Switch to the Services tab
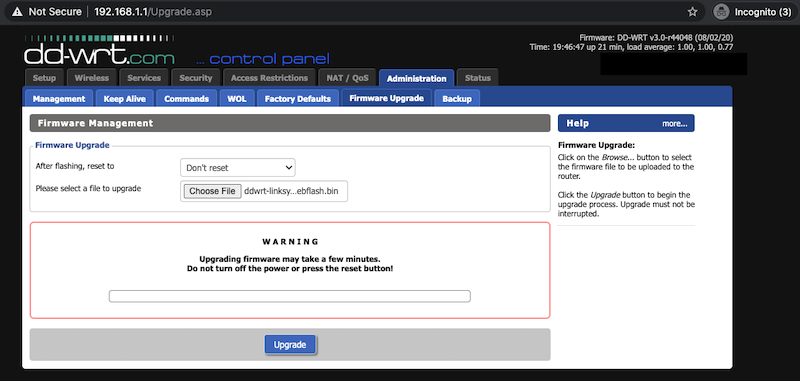Image resolution: width=800 pixels, height=381 pixels. 144,78
